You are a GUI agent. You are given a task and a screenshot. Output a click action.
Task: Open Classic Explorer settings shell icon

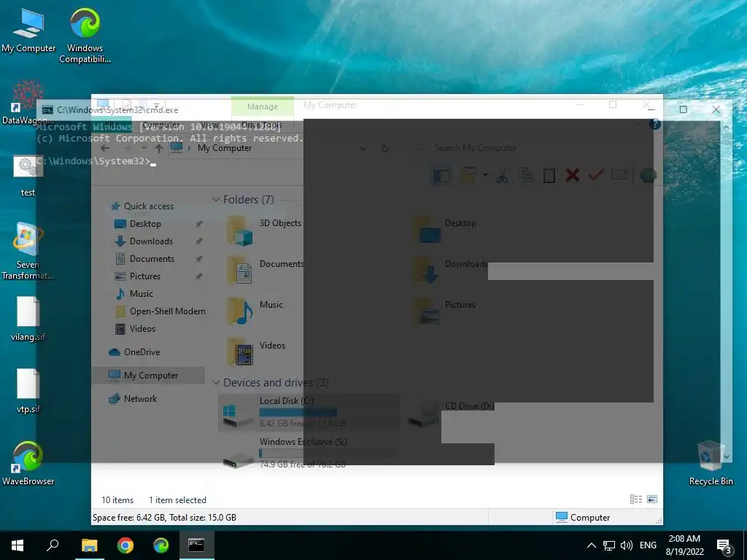(649, 176)
